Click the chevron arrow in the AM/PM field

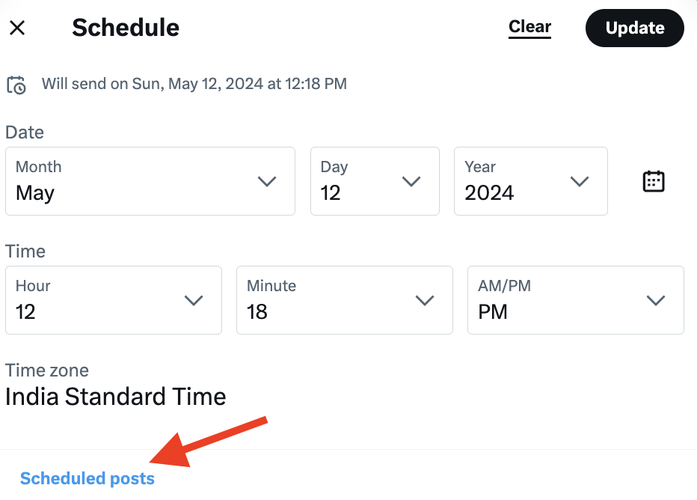[x=656, y=300]
